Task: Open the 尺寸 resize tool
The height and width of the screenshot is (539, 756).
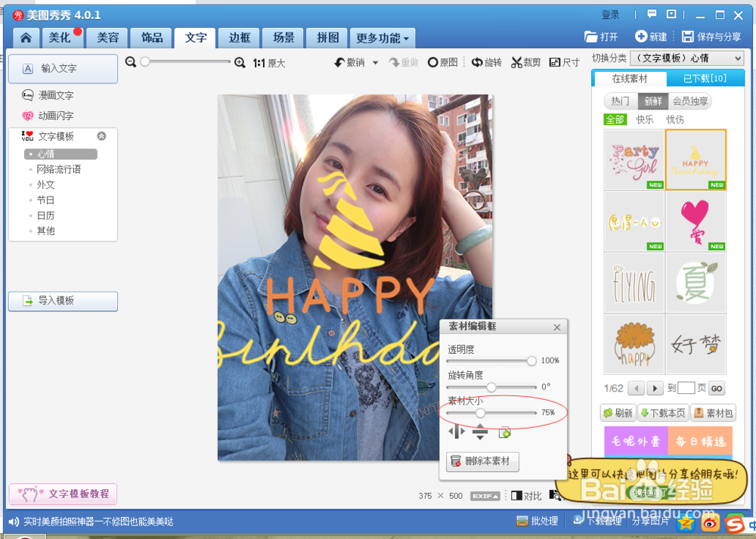Action: pos(564,63)
